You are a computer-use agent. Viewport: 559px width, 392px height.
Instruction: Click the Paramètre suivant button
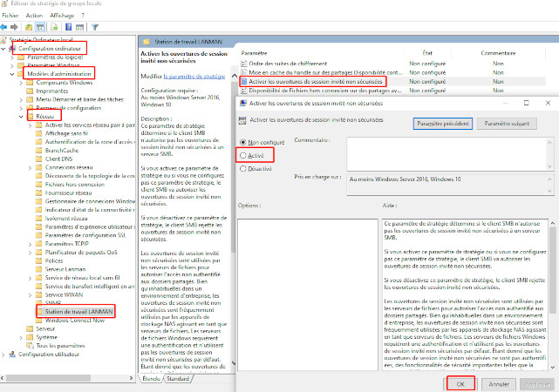[x=507, y=124]
